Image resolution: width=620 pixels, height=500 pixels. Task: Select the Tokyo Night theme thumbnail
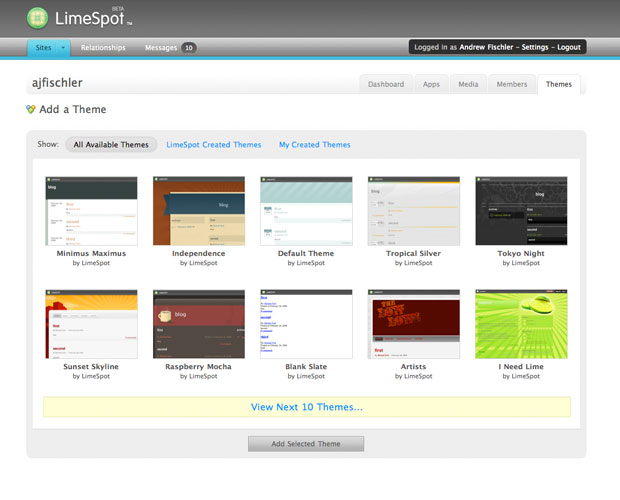tap(521, 211)
